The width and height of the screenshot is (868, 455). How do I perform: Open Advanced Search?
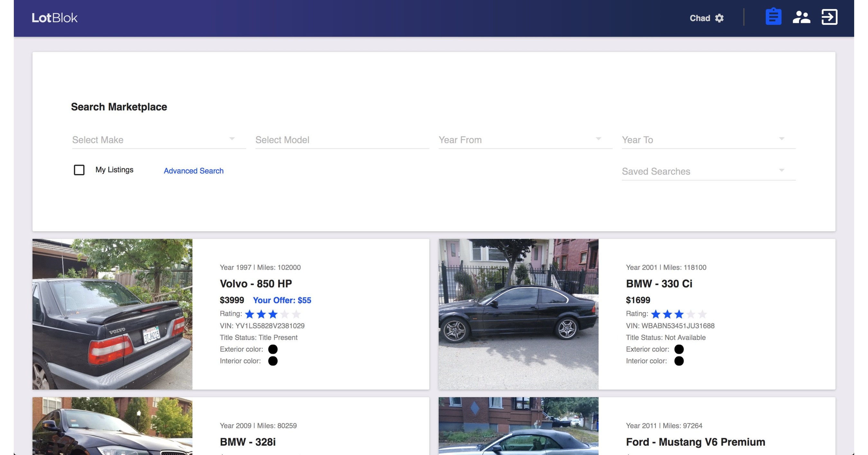pyautogui.click(x=193, y=171)
